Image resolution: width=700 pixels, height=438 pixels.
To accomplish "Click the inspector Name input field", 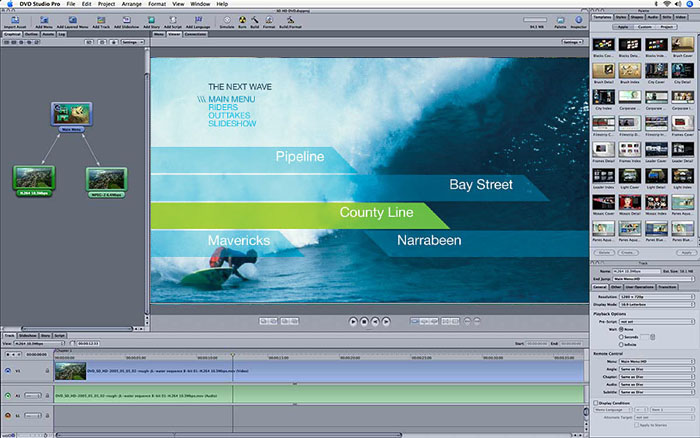I will [x=636, y=271].
